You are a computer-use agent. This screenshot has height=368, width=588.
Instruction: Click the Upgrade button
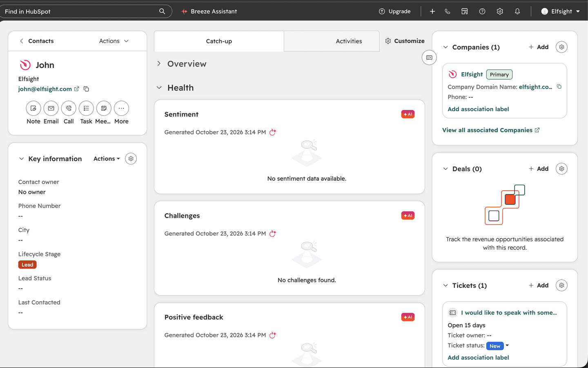pyautogui.click(x=394, y=11)
